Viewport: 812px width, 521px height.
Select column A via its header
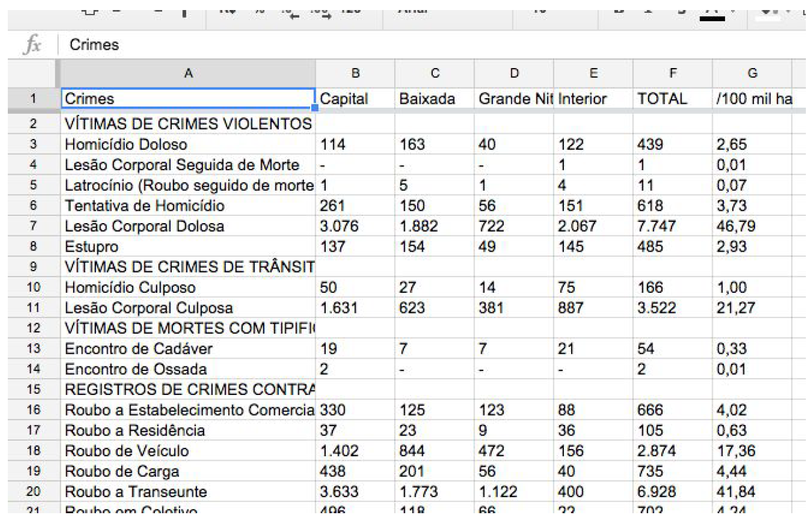point(188,74)
